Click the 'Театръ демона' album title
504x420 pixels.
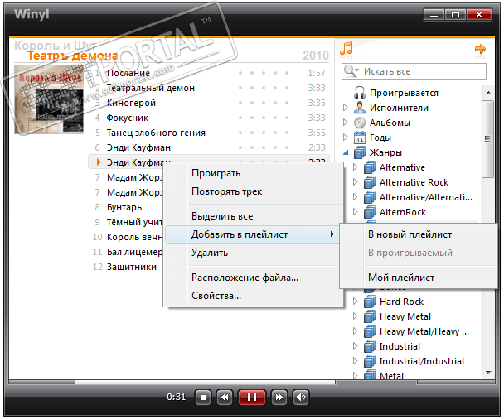click(72, 56)
